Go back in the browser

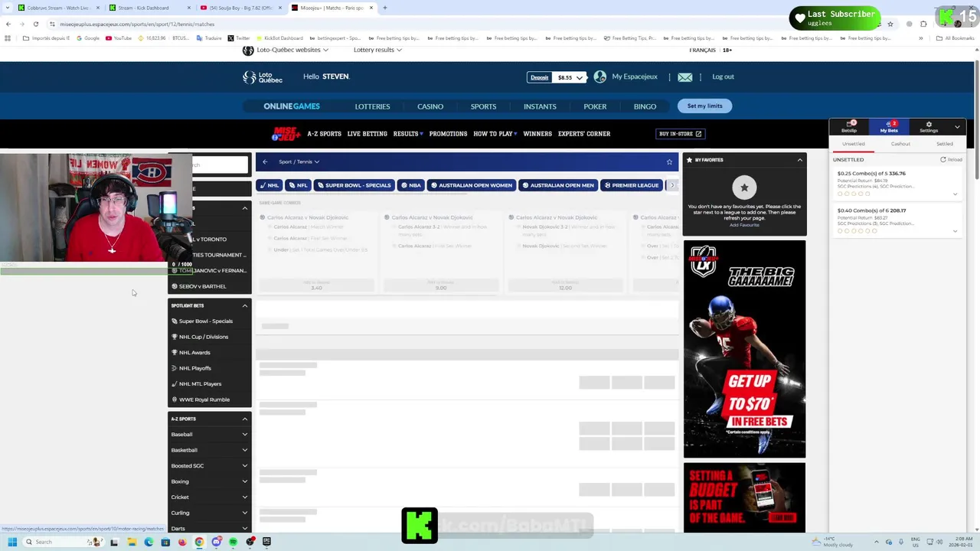[8, 24]
